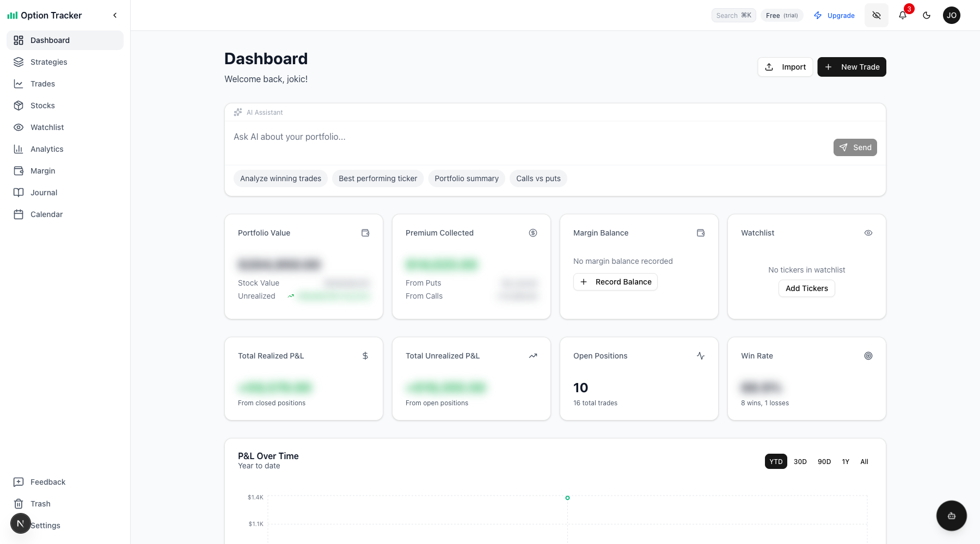Click the green P&L chart data point

click(567, 498)
